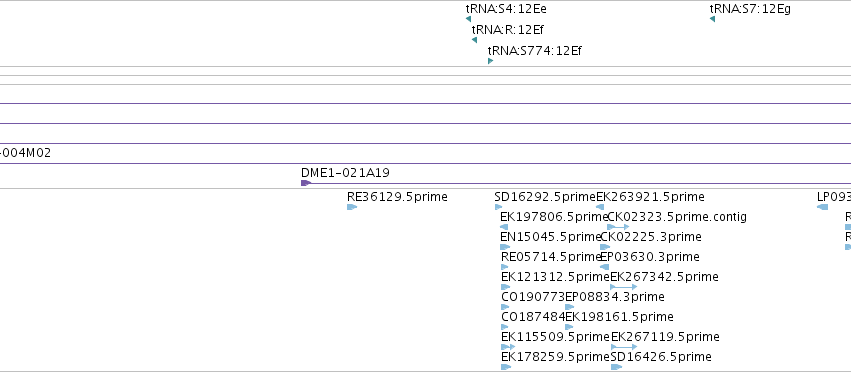Click the SD16426.5prime label

click(x=661, y=357)
